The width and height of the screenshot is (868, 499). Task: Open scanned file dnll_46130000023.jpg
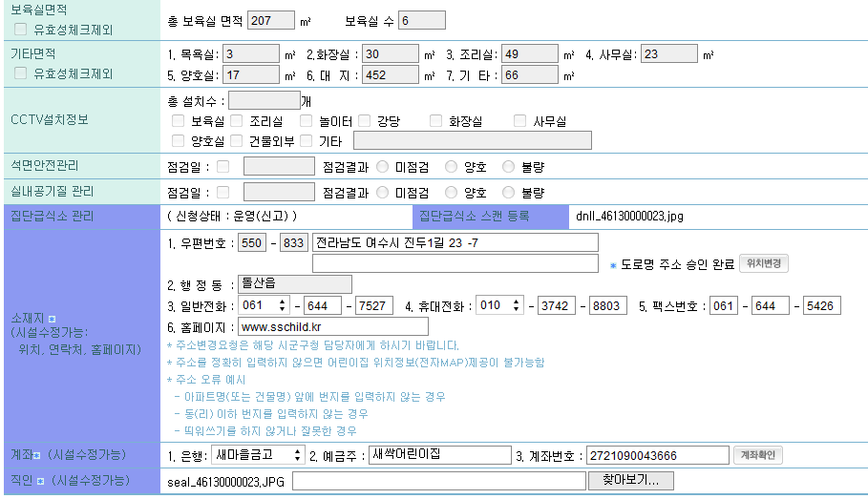click(x=629, y=217)
